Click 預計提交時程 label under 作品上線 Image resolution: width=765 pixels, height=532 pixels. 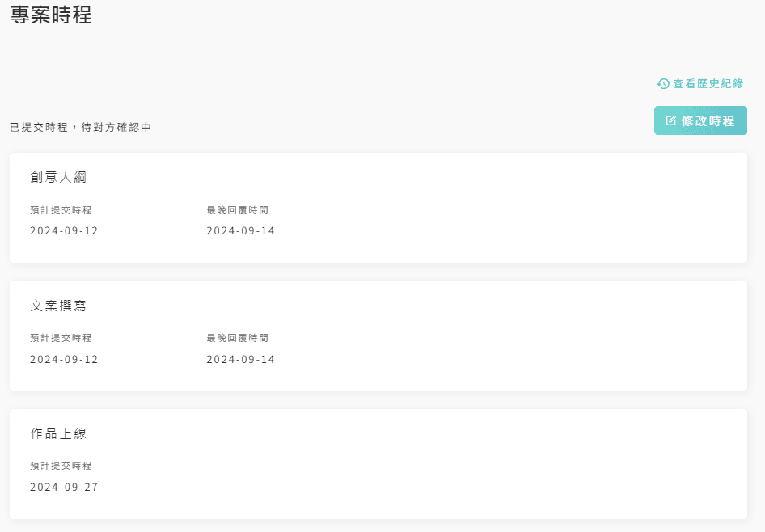coord(61,466)
